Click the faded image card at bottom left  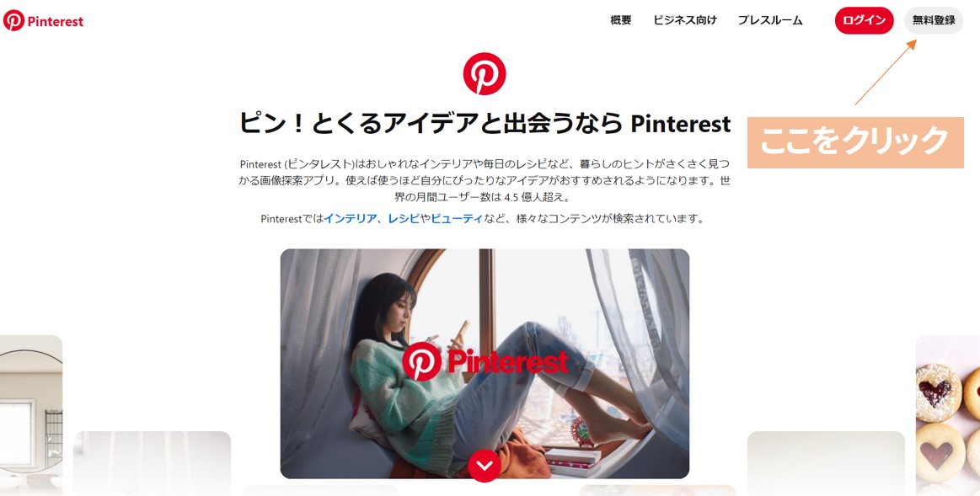(x=152, y=463)
